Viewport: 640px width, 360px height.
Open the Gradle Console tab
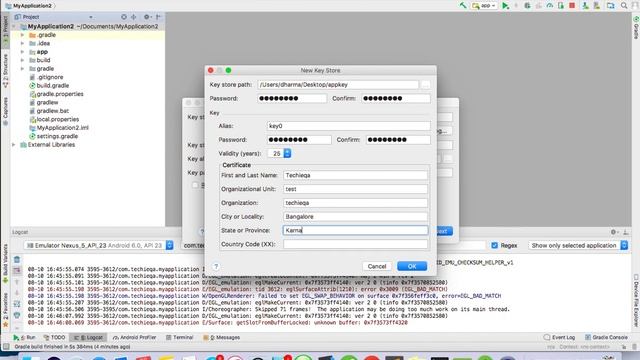(x=606, y=338)
